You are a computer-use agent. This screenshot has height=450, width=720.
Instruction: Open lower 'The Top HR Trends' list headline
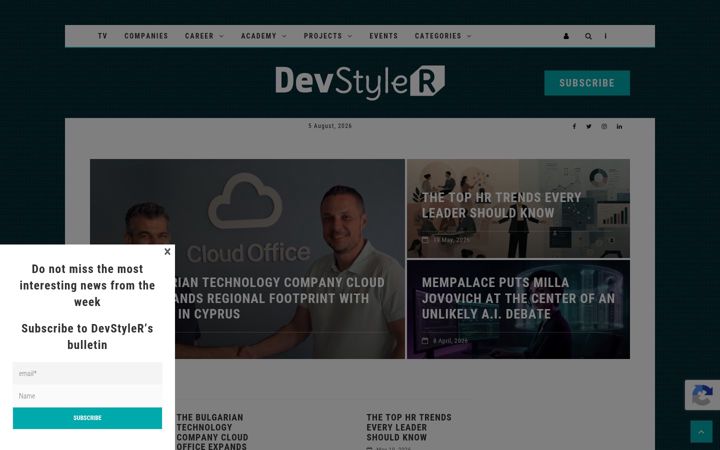point(409,427)
